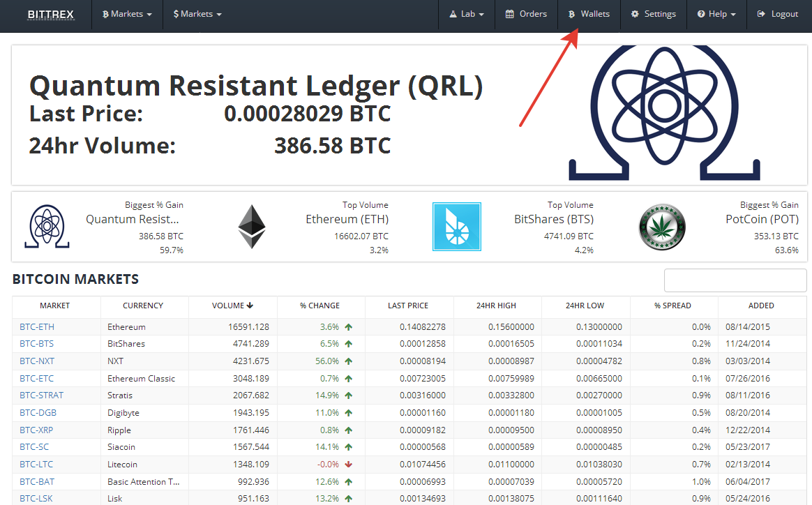Expand the Dollar Markets dropdown

[x=197, y=14]
